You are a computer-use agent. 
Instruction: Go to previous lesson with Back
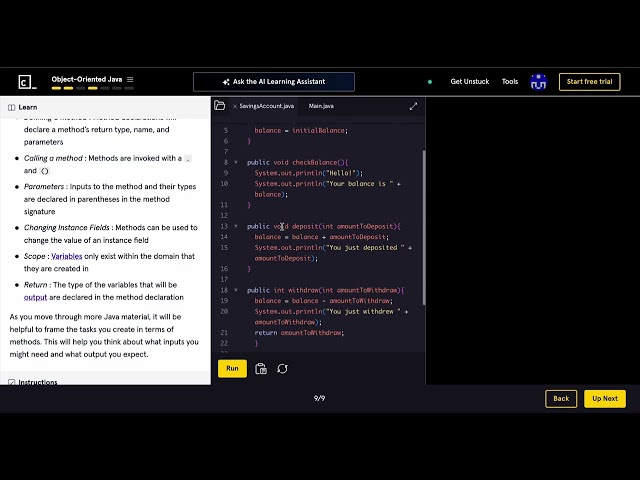click(561, 399)
